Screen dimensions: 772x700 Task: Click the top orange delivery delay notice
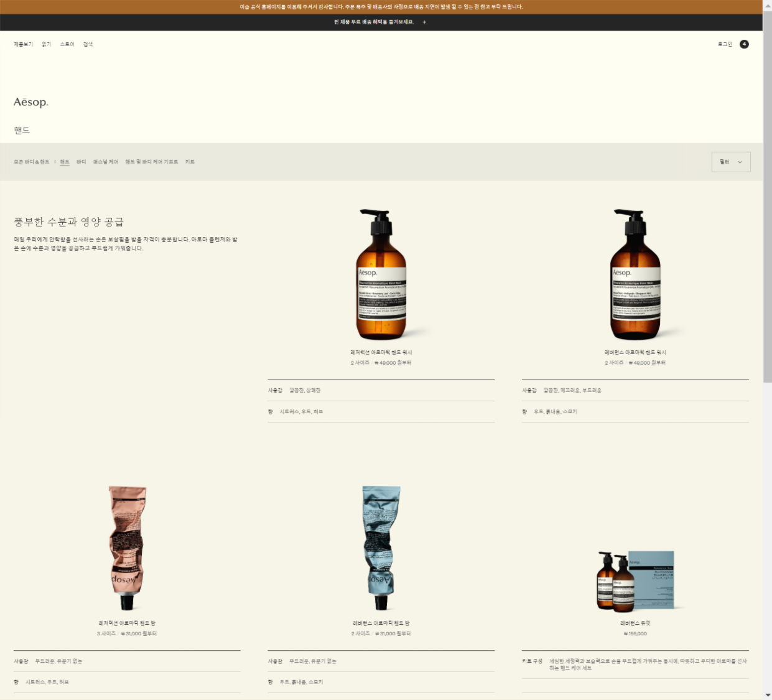tap(381, 7)
